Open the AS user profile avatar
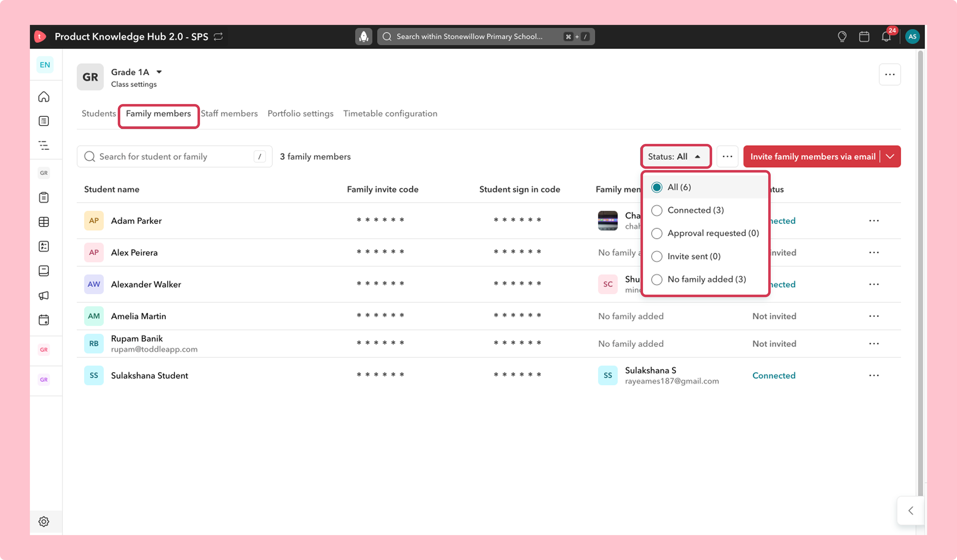Viewport: 957px width, 560px height. coord(912,36)
